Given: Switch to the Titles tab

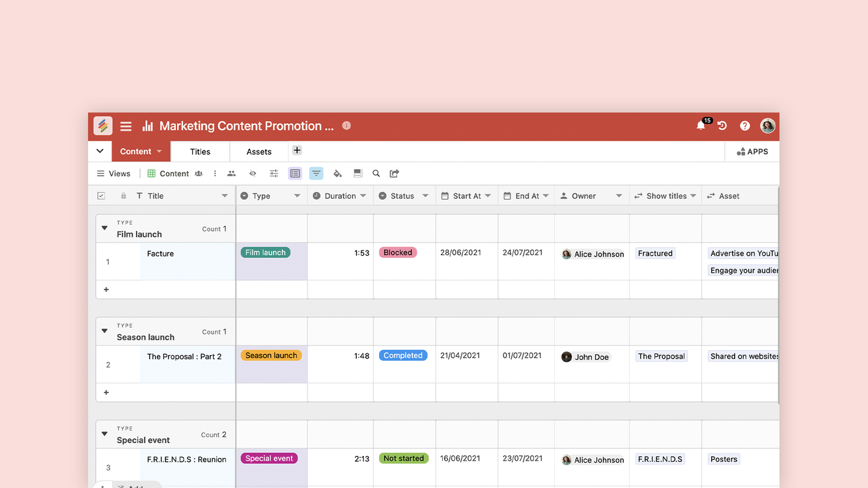Looking at the screenshot, I should pos(200,152).
